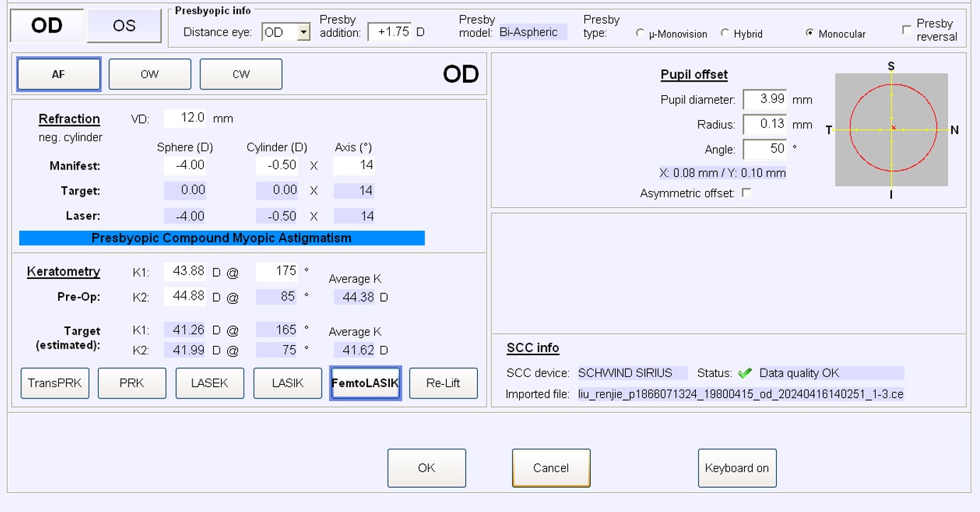Image resolution: width=980 pixels, height=512 pixels.
Task: Tick the Asymmetric offset checkbox
Action: pyautogui.click(x=746, y=192)
